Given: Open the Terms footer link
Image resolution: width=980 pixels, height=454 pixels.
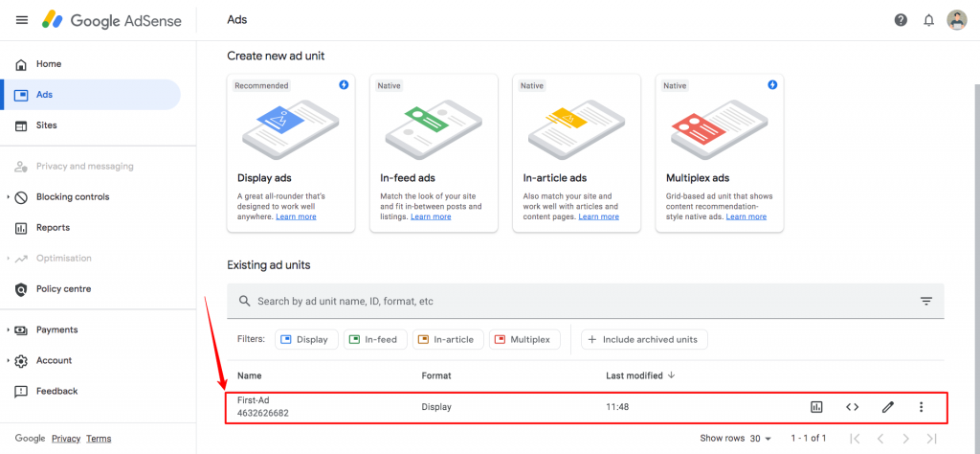Looking at the screenshot, I should 99,439.
